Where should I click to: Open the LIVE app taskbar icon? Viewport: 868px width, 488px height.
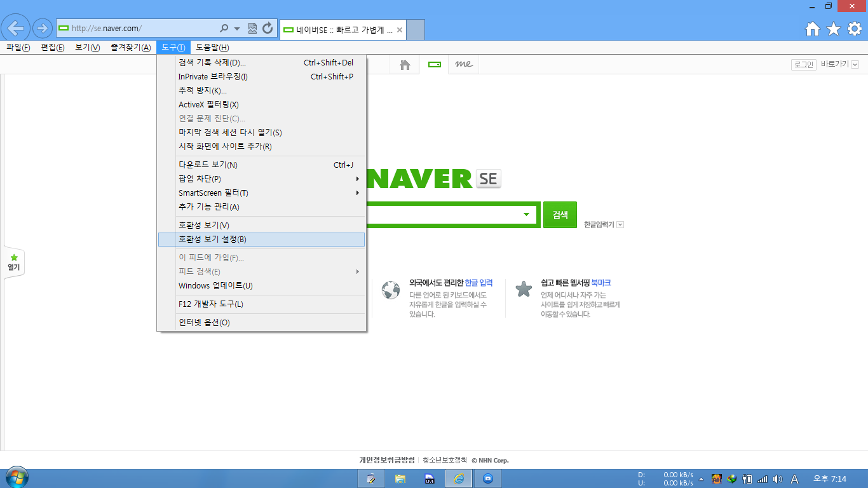pos(430,478)
